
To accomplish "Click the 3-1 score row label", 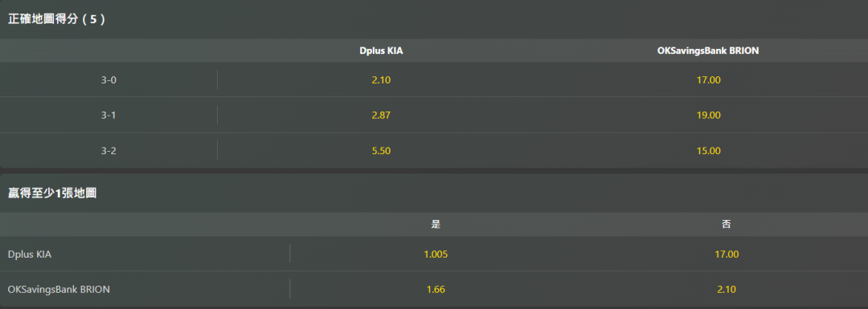I will (x=108, y=115).
